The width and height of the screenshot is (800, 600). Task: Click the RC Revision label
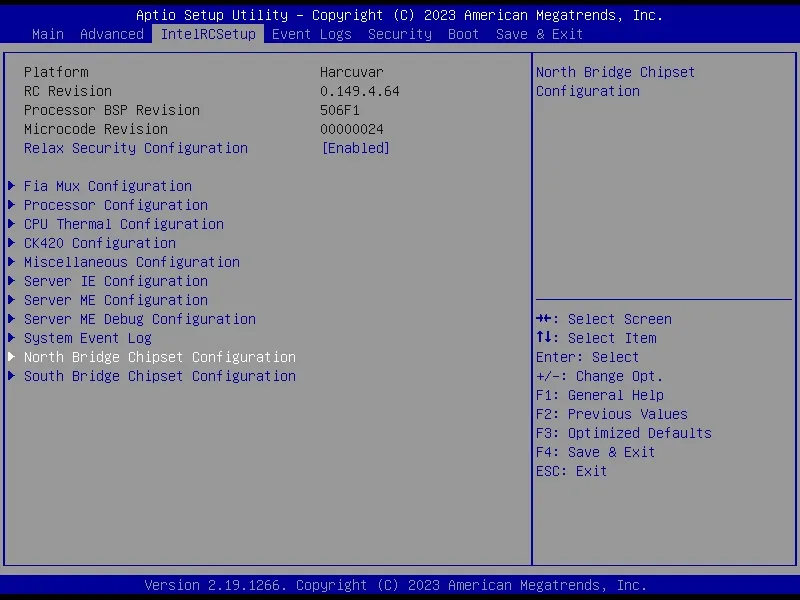[68, 91]
